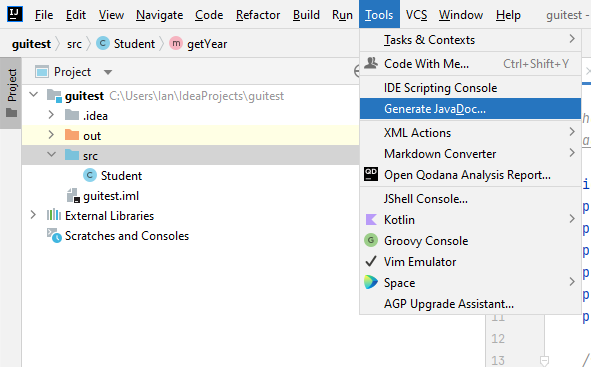Click the Student class icon in breadcrumb
Screen dimensions: 591x367
click(103, 43)
